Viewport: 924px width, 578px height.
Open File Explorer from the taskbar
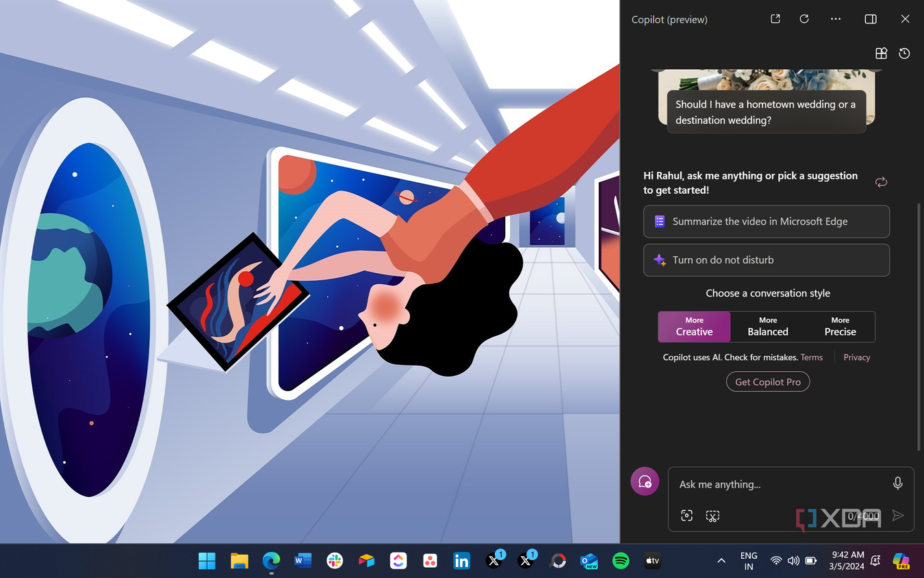[239, 561]
